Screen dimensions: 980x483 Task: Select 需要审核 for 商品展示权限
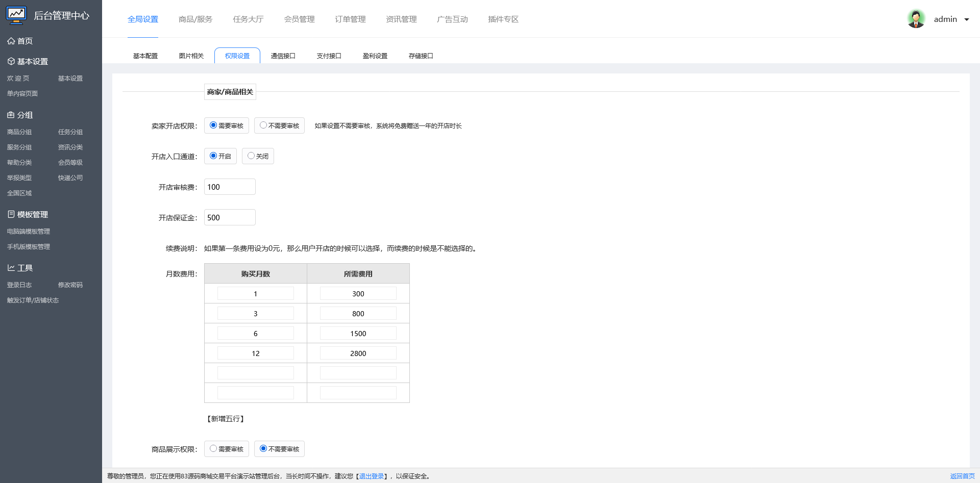click(213, 448)
